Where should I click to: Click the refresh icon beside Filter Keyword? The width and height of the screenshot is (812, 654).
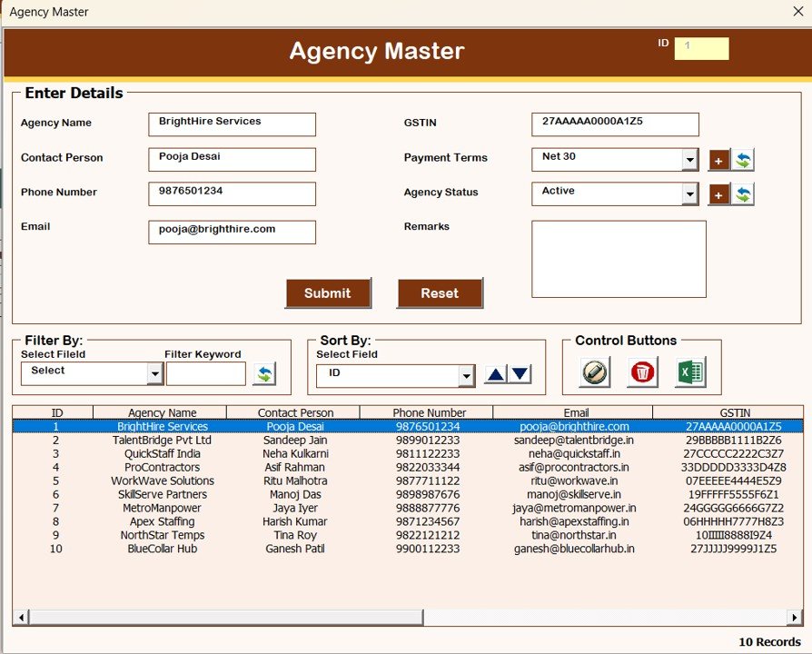click(x=264, y=372)
